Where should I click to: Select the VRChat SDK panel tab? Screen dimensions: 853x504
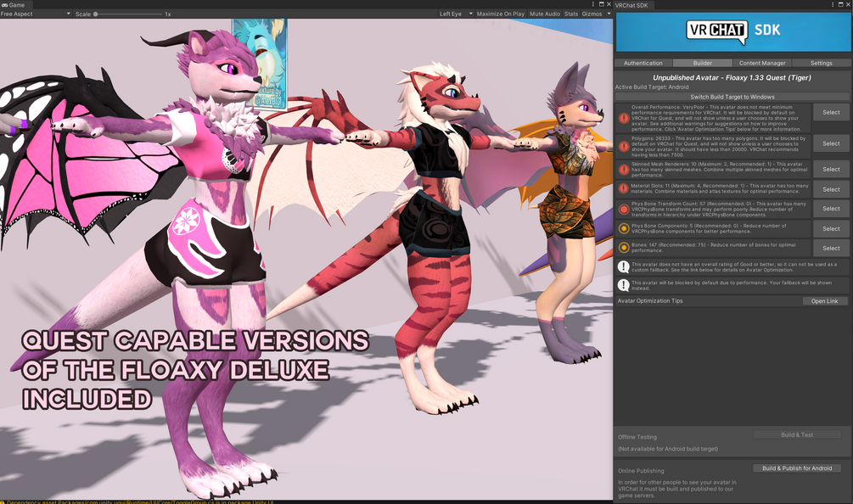[x=634, y=5]
